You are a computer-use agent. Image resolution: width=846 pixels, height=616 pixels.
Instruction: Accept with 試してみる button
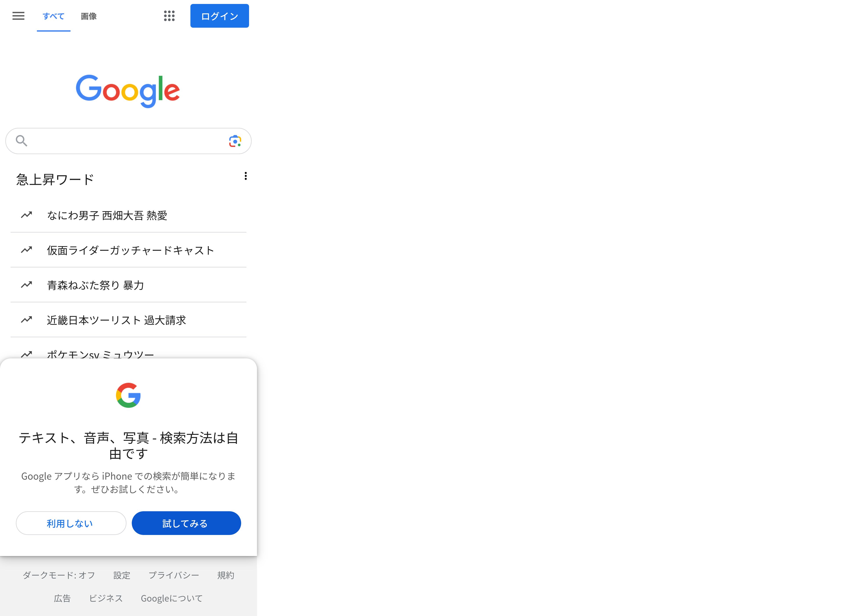tap(186, 523)
